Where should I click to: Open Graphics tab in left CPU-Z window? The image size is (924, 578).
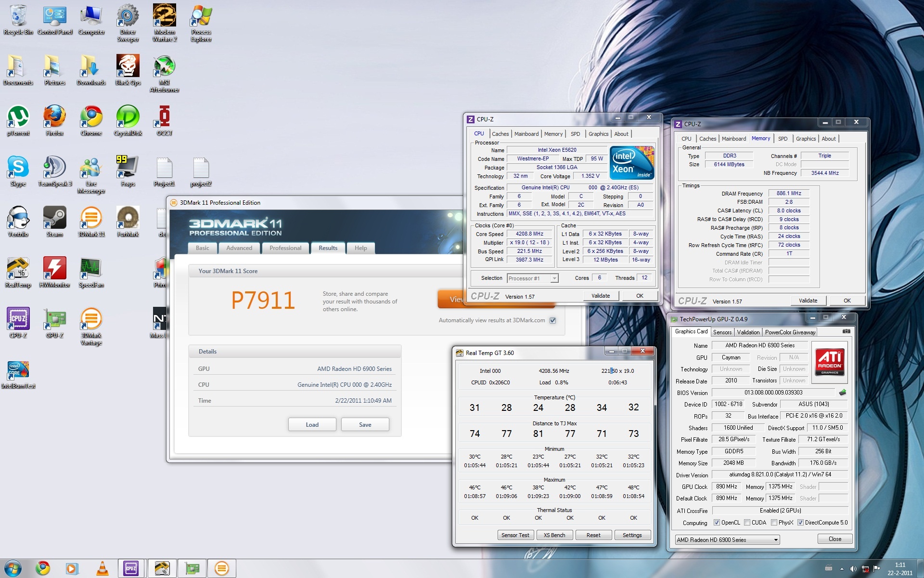pyautogui.click(x=598, y=134)
